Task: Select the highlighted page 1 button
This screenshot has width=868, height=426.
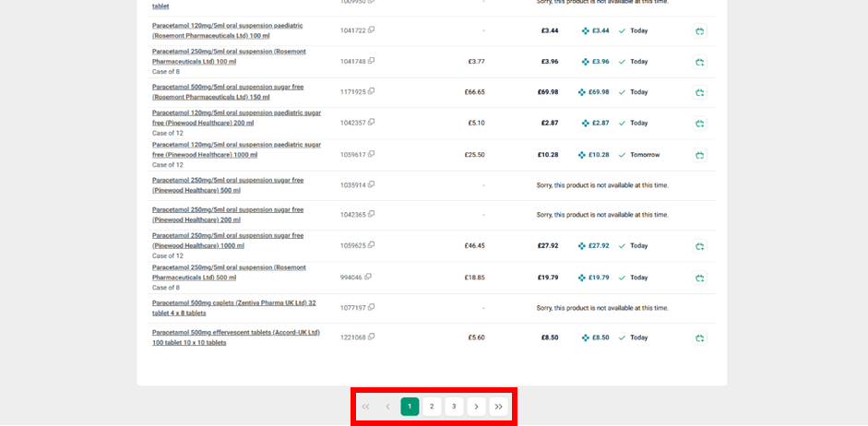Action: point(410,407)
